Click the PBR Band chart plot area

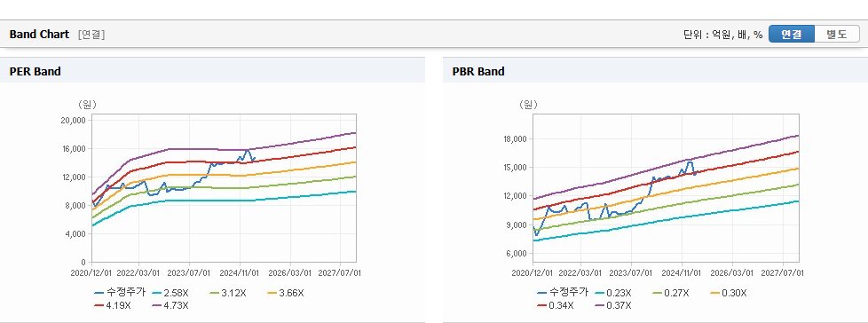point(667,188)
